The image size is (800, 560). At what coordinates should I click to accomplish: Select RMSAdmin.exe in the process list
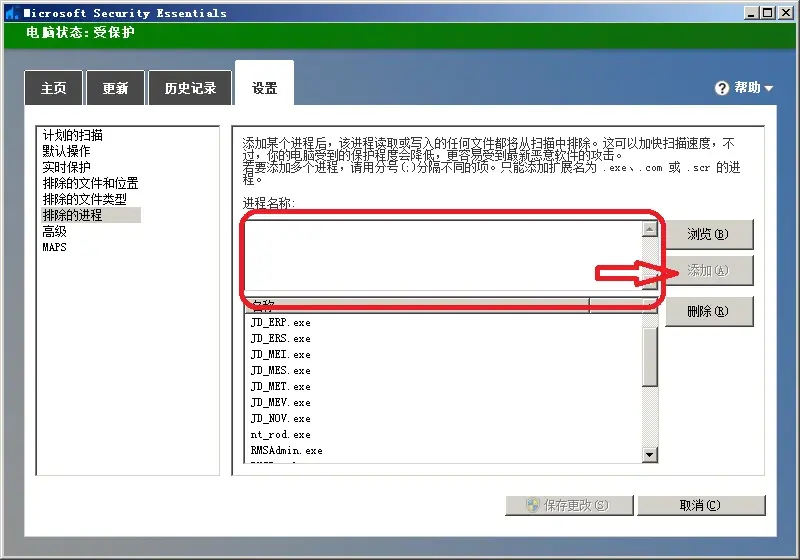tap(287, 450)
